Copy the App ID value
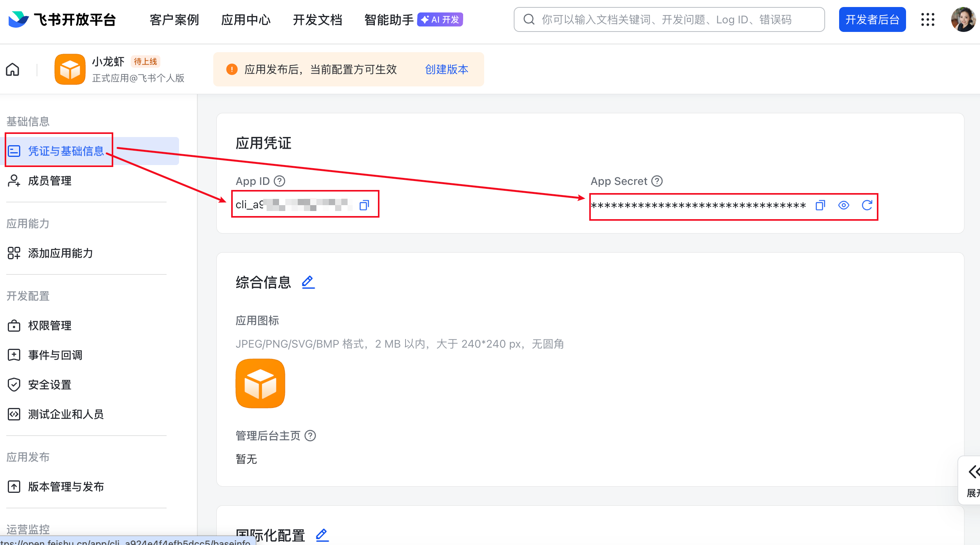 coord(364,205)
